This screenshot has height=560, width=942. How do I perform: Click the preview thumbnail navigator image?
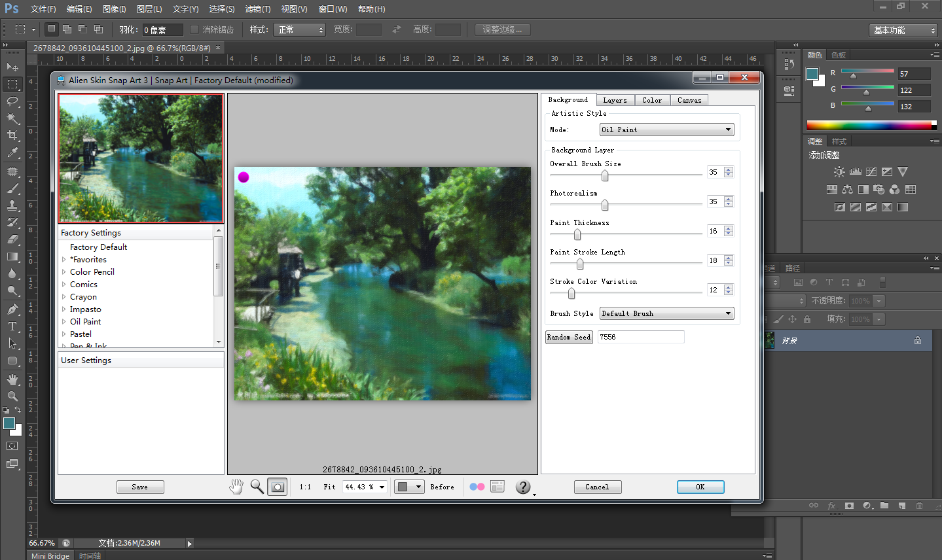[x=141, y=158]
